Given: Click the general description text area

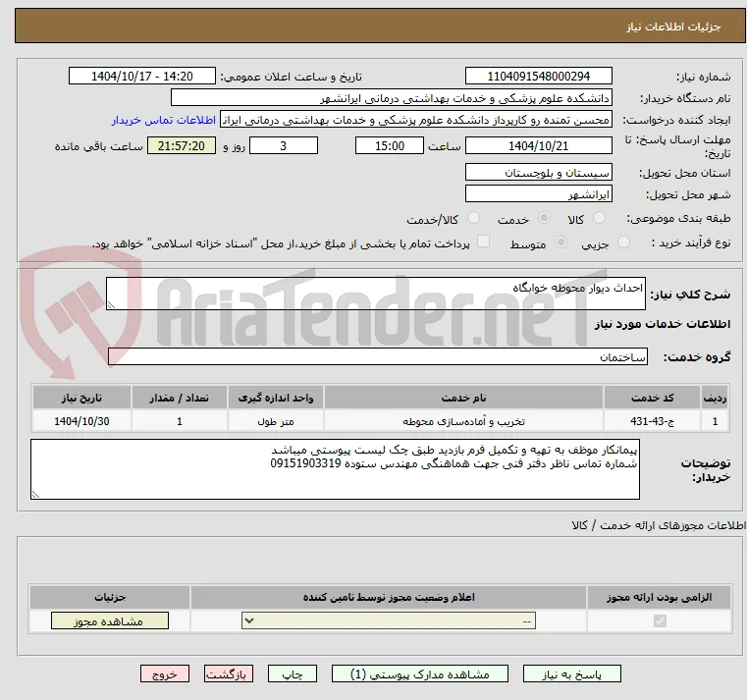Looking at the screenshot, I should tap(376, 294).
